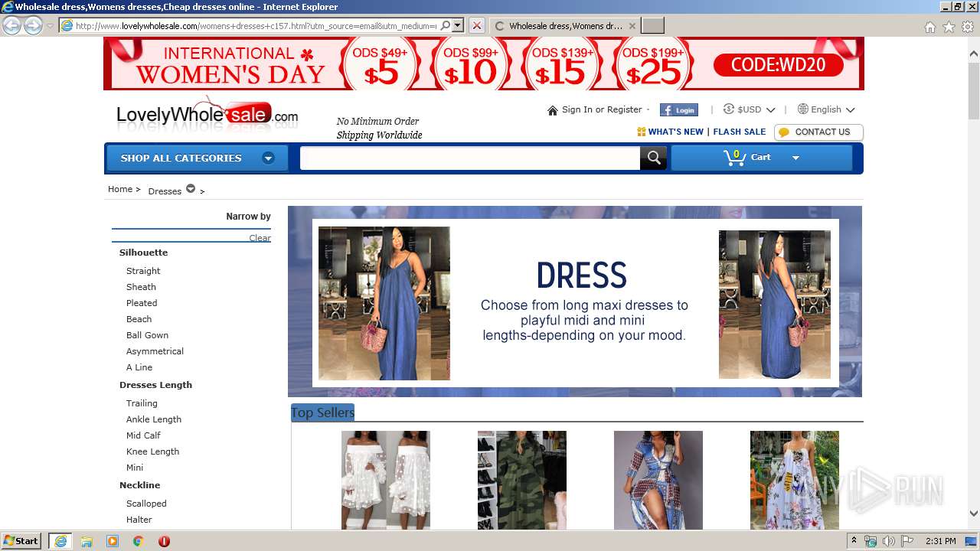Filter by Trailing dress length

pos(142,403)
